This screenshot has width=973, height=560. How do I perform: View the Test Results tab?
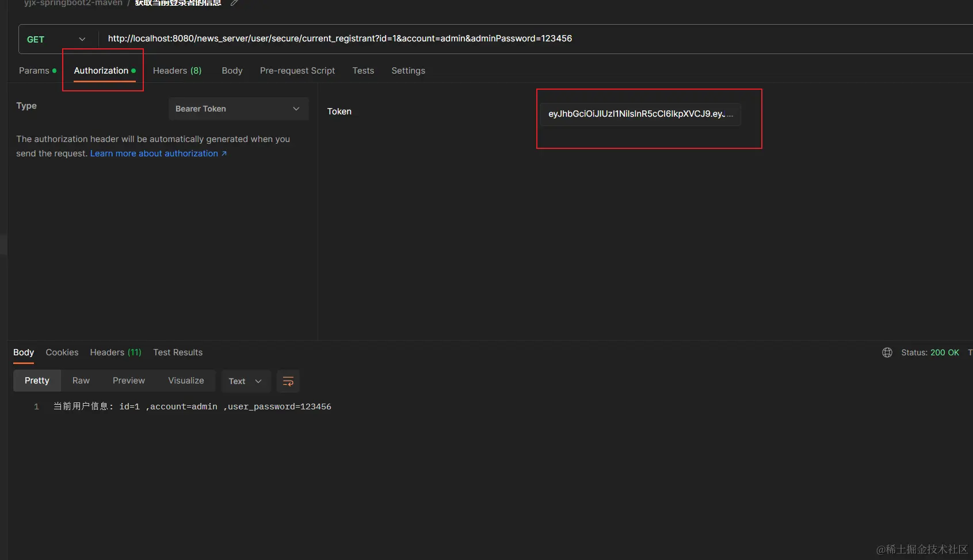178,352
